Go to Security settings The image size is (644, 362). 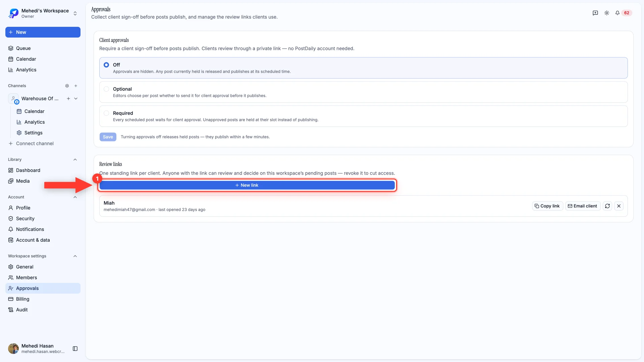coord(43,219)
